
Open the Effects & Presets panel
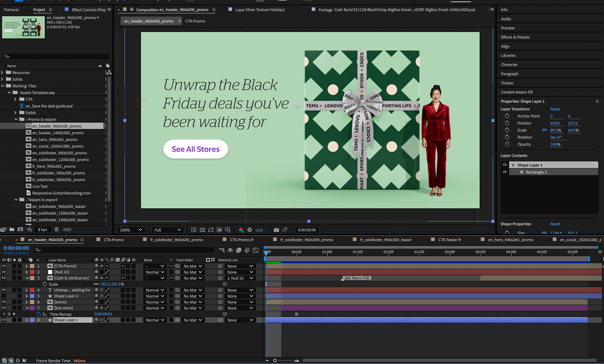click(x=515, y=37)
